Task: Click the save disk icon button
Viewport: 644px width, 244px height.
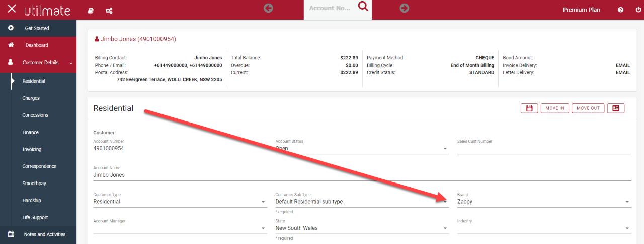Action: [529, 108]
